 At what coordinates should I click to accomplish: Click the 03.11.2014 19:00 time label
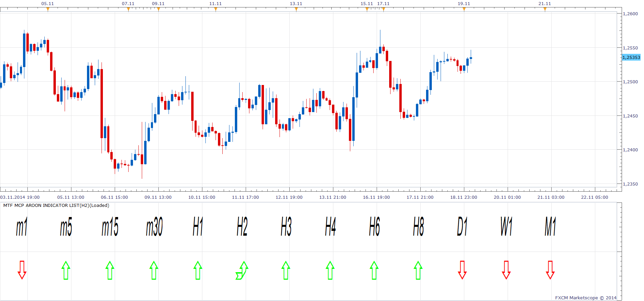coord(20,197)
